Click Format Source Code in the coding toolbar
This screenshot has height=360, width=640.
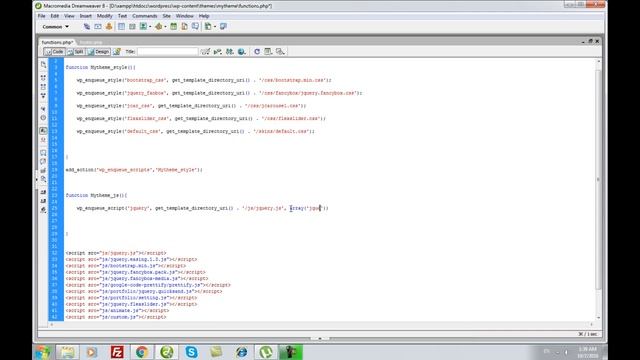(43, 210)
